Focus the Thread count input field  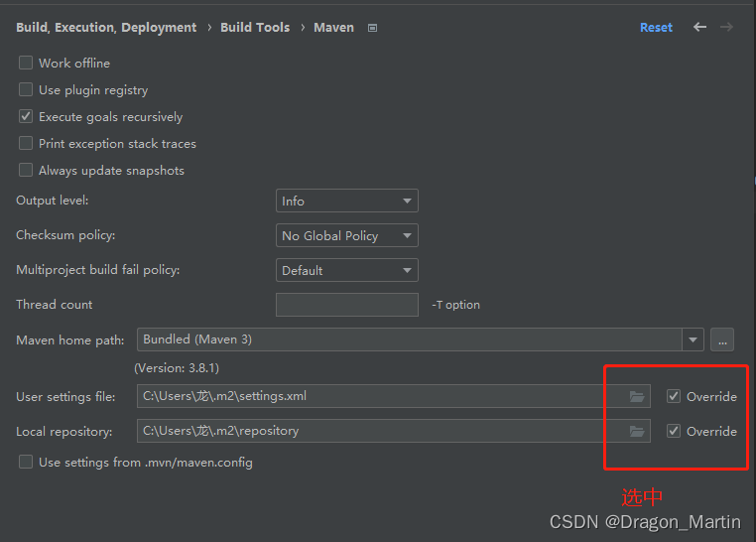346,305
